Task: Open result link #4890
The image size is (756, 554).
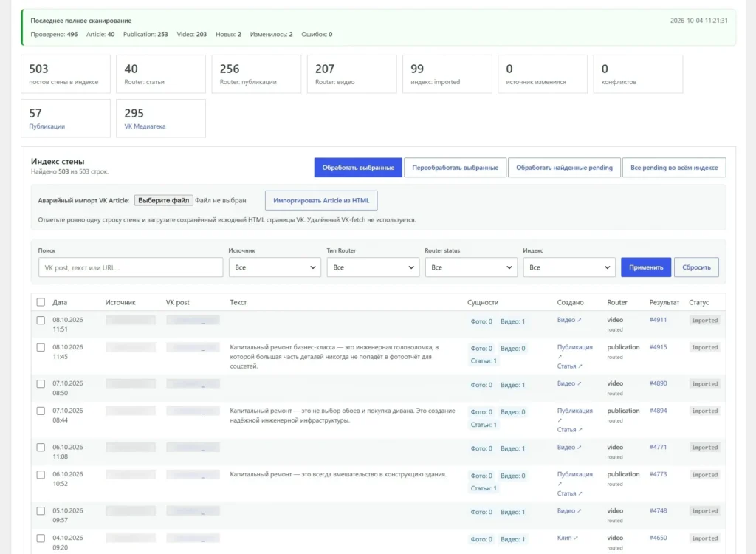Action: coord(658,383)
